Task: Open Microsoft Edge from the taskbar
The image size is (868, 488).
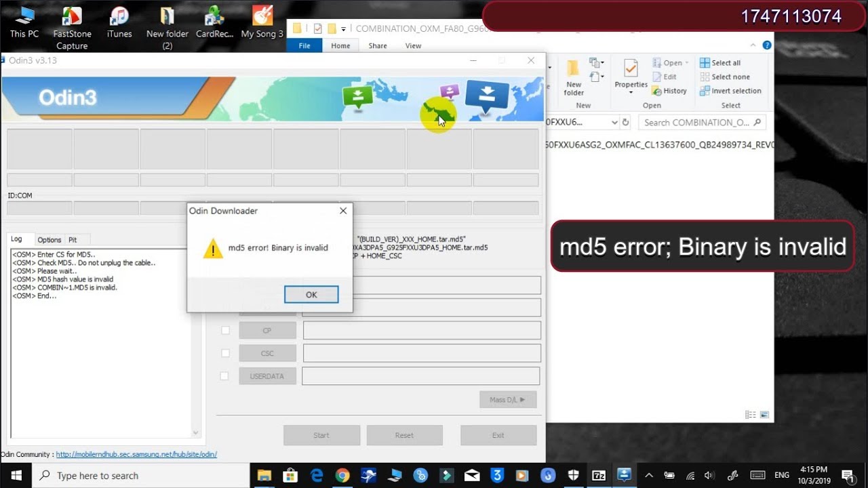Action: click(x=316, y=476)
